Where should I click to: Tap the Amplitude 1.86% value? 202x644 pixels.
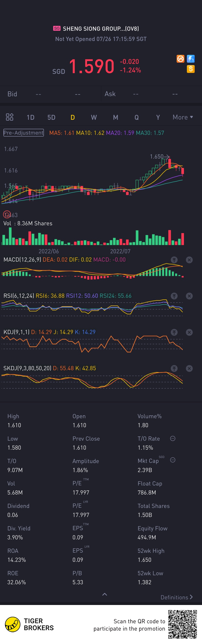click(x=80, y=470)
